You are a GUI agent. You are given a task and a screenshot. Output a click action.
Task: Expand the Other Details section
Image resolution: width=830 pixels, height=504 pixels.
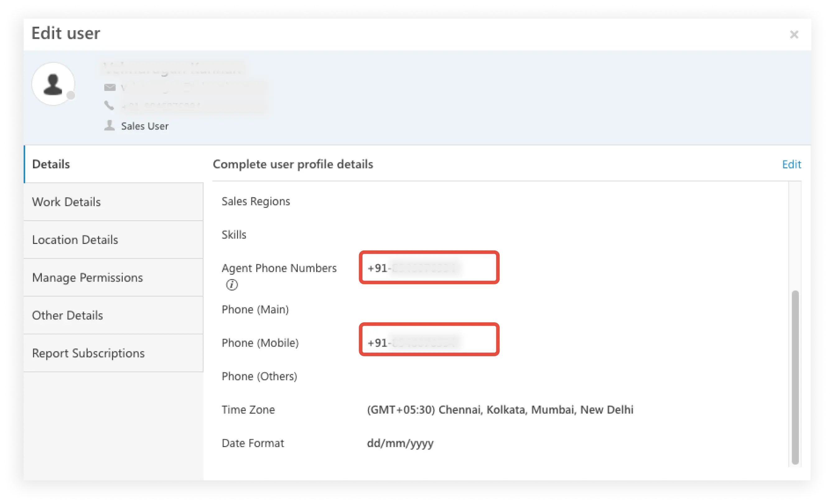coord(67,315)
